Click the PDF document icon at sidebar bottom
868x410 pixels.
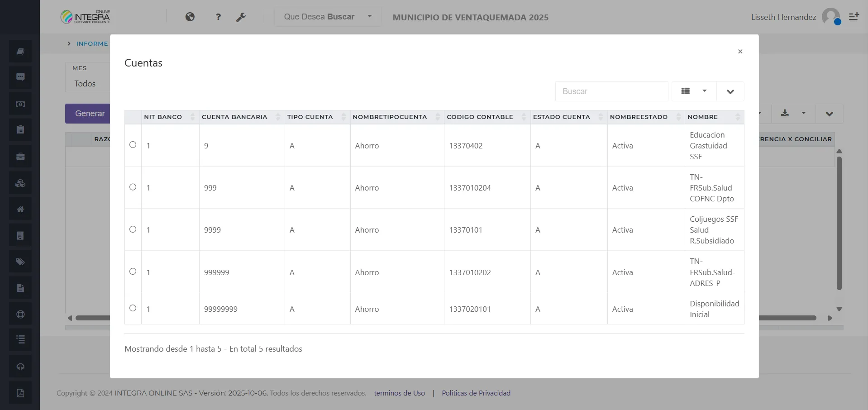pos(20,393)
